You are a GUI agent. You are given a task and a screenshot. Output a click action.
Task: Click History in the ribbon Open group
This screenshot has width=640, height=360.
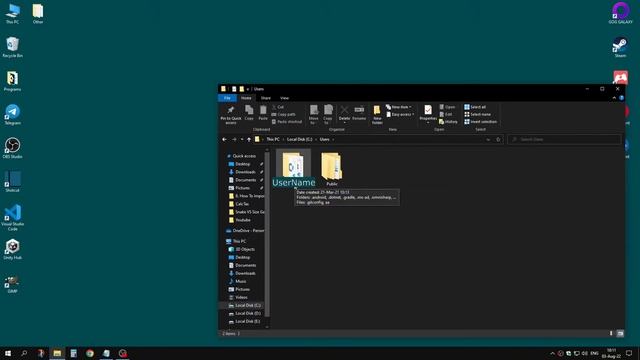click(x=448, y=122)
